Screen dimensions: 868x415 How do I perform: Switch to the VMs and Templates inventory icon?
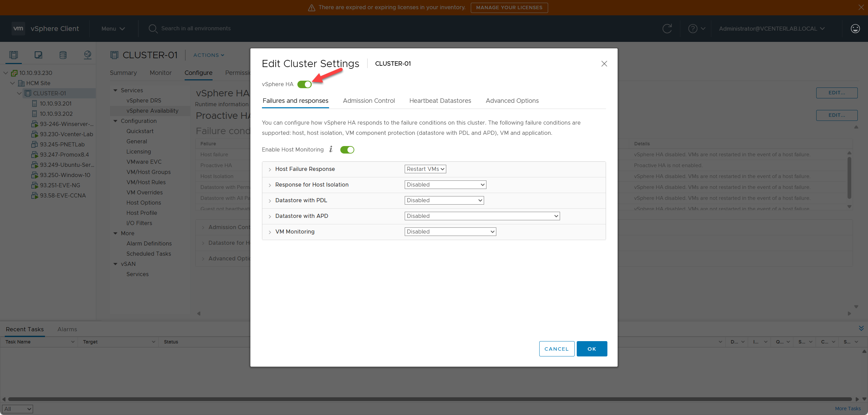point(38,55)
